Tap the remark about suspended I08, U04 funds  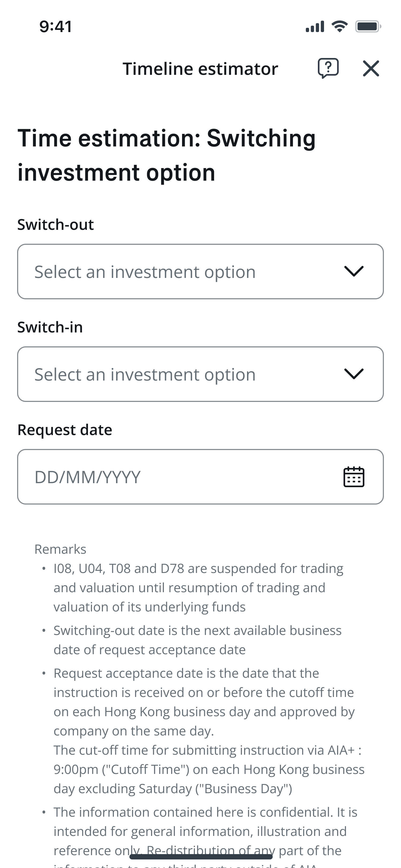[198, 588]
